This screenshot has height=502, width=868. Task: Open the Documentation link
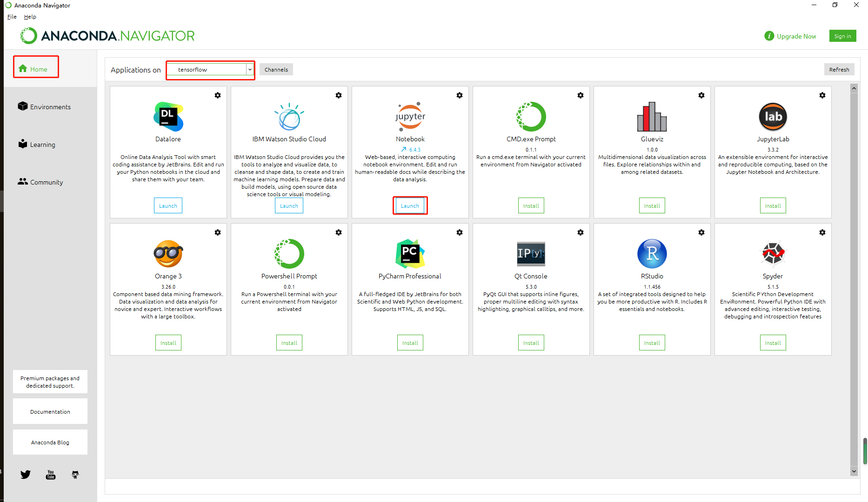tap(50, 411)
